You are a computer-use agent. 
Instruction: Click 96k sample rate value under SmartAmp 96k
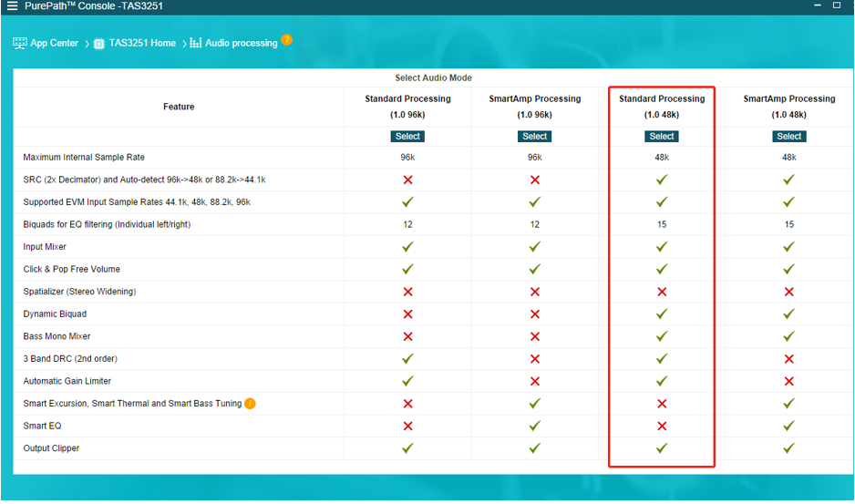click(534, 158)
